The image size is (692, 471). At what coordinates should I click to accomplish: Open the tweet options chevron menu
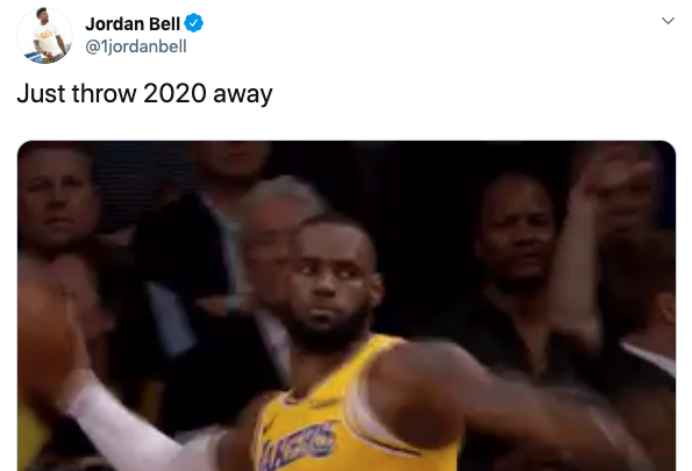668,21
